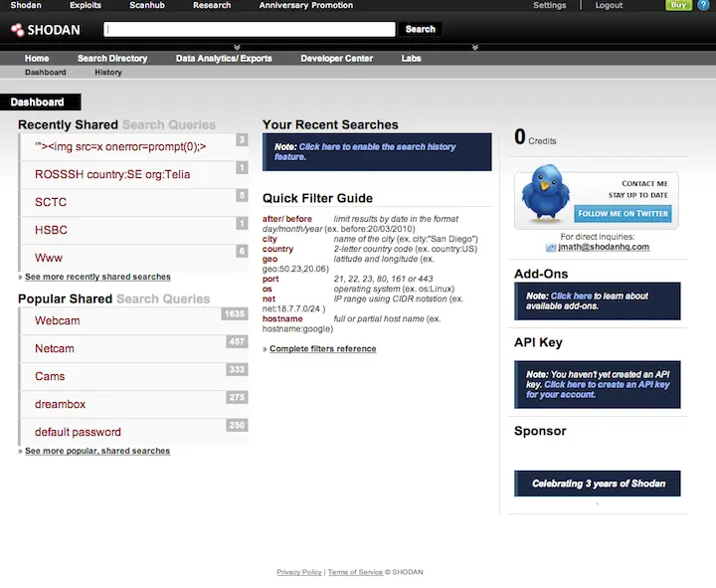Open the Developer Center navigation tab
Screen dimensions: 716x588
[x=336, y=58]
